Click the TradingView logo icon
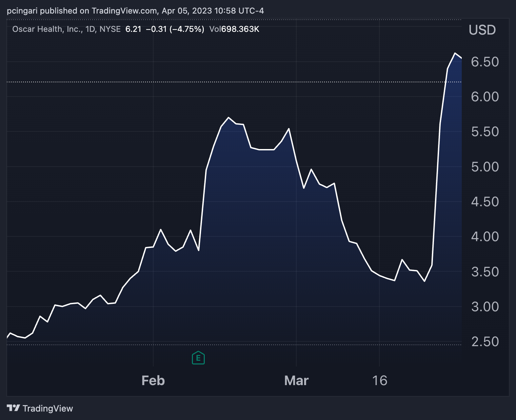 (13, 408)
